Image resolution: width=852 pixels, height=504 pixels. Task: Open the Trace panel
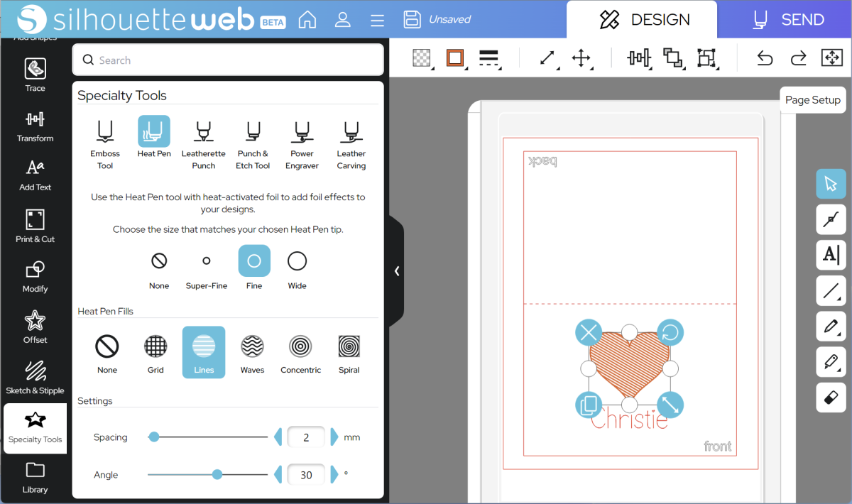pos(35,75)
